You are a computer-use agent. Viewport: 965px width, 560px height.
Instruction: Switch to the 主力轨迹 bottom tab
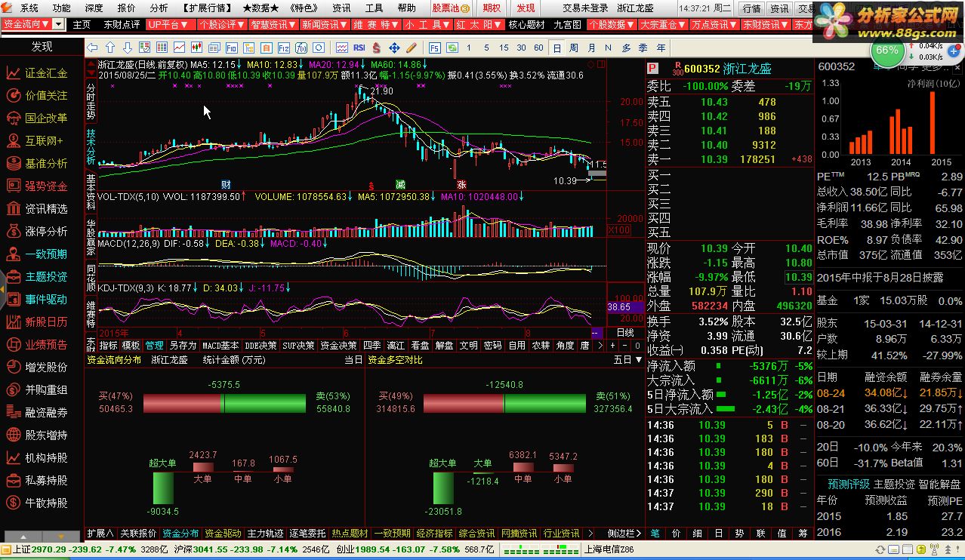[266, 533]
